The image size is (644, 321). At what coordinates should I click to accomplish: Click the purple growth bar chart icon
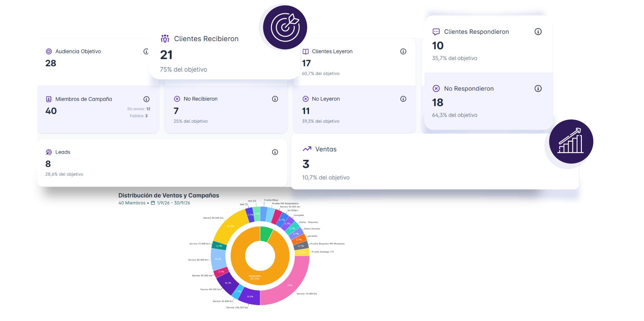(x=571, y=142)
